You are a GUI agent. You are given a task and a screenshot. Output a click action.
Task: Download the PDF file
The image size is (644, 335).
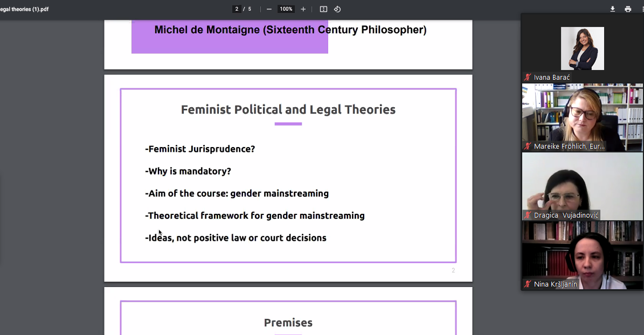613,9
